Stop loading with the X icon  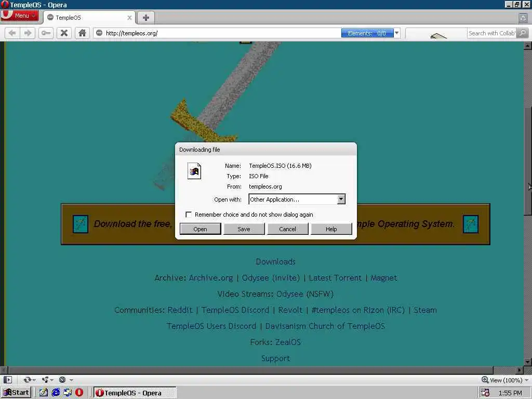coord(64,33)
